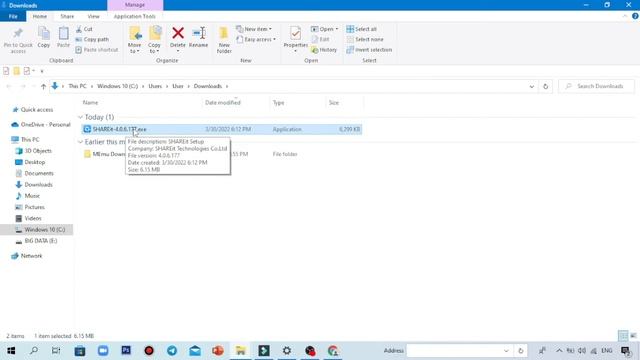640x360 pixels.
Task: Click Edit in the Open group
Action: (320, 39)
